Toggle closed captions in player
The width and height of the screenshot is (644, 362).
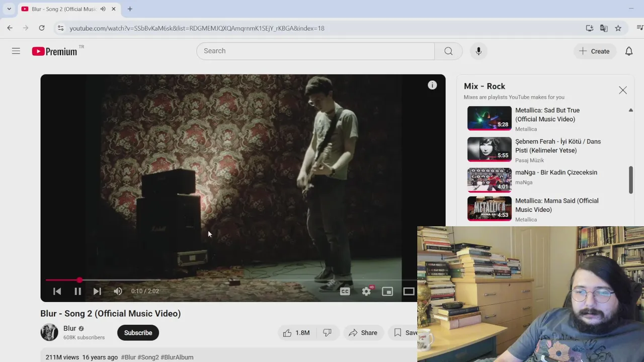coord(345,291)
